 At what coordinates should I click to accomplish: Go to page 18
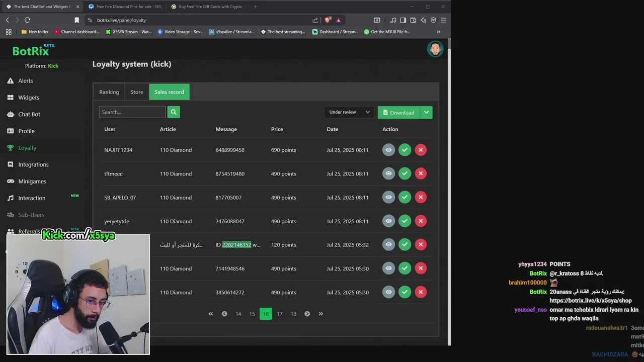click(x=293, y=314)
